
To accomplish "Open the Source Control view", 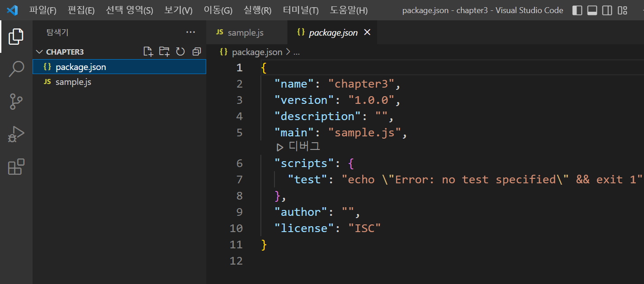I will point(16,102).
